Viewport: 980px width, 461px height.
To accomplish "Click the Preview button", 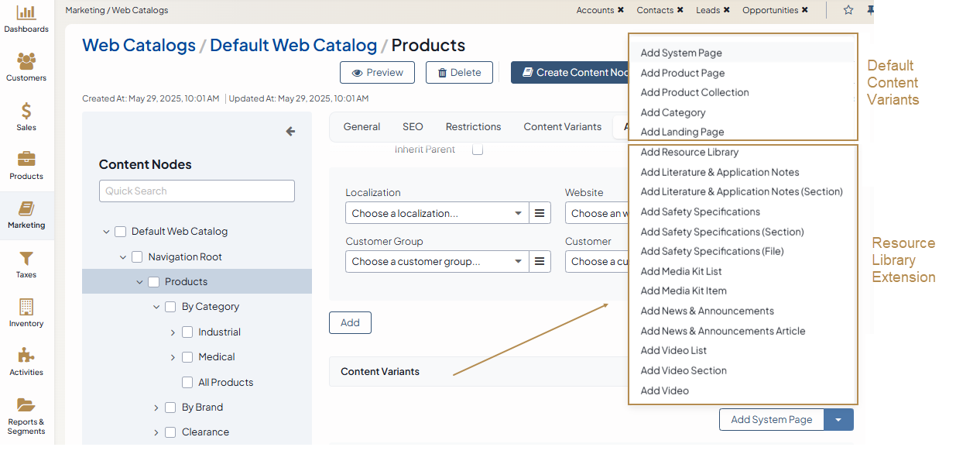I will click(377, 73).
